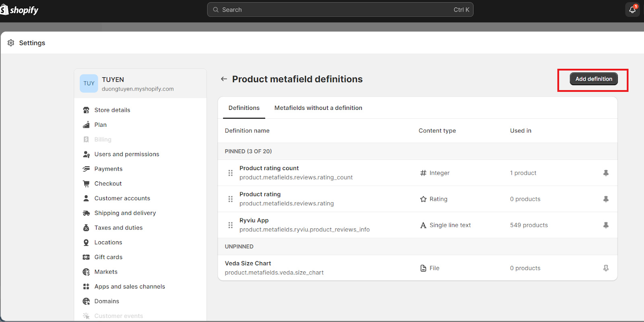Click the drag handle for Product rating

point(231,199)
